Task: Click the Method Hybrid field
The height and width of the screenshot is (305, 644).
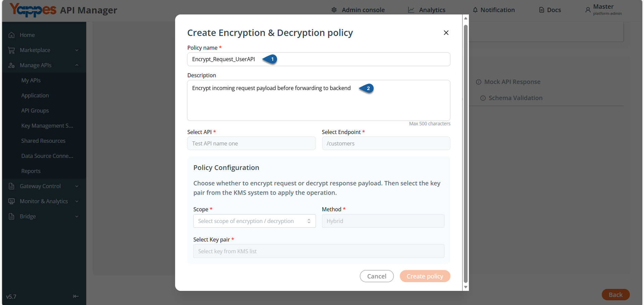Action: click(383, 221)
